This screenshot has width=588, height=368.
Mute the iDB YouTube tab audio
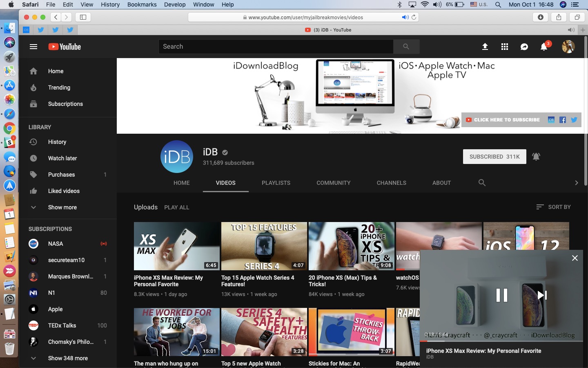click(571, 30)
